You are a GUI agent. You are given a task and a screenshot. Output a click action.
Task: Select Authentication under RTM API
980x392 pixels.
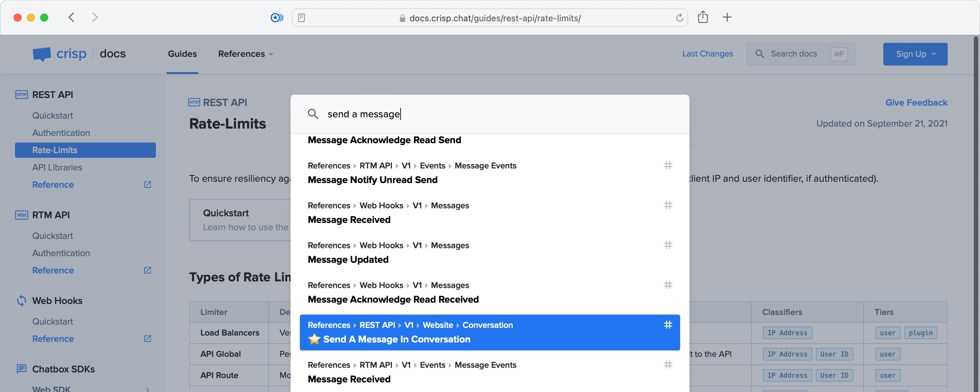point(61,253)
